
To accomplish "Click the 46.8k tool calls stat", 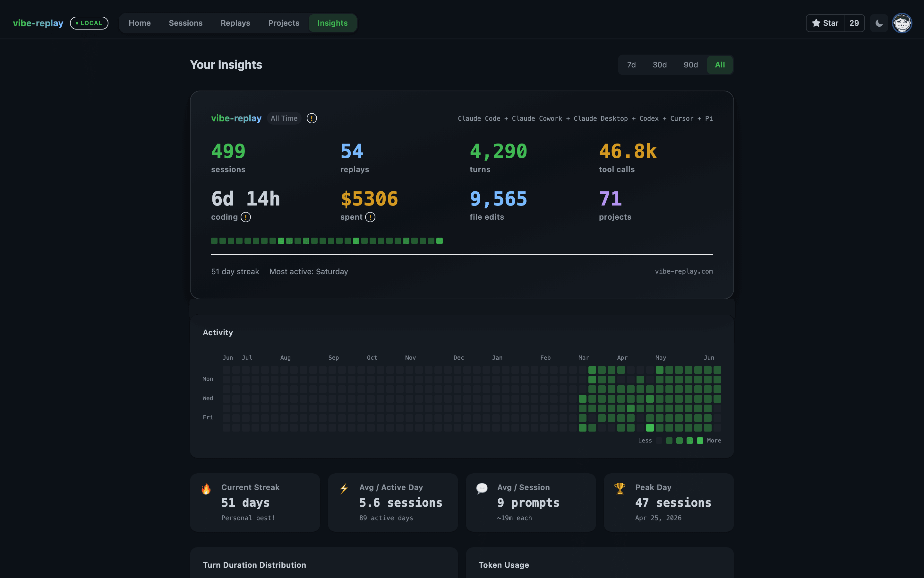I will [628, 157].
